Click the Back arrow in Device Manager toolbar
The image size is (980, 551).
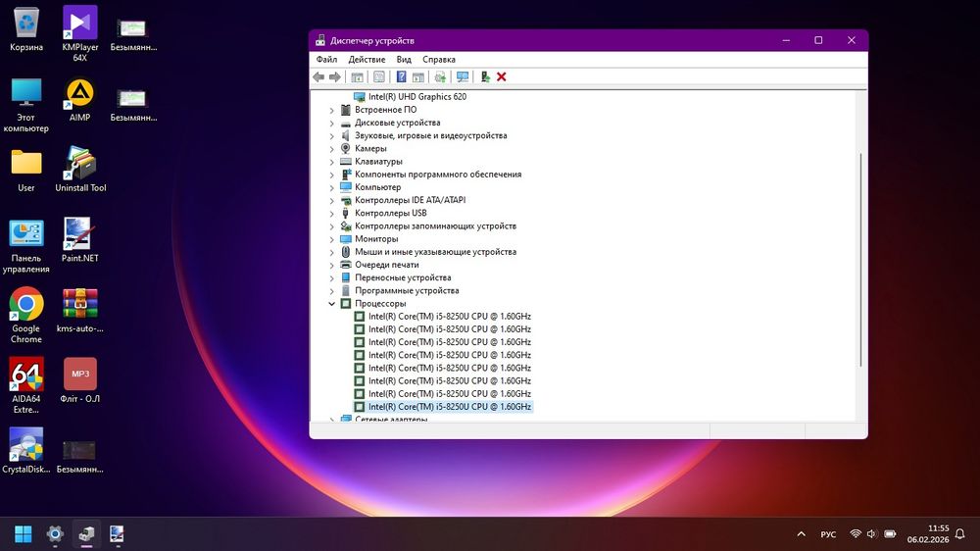[x=318, y=76]
